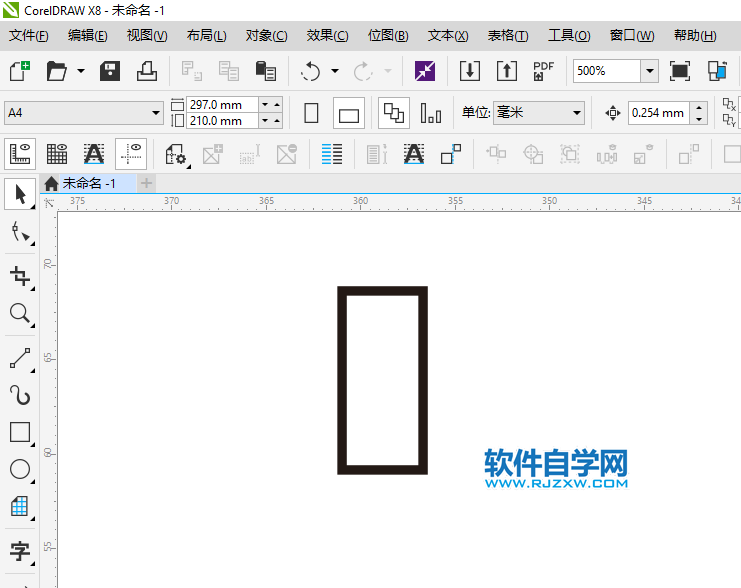Toggle show grid

[x=57, y=154]
